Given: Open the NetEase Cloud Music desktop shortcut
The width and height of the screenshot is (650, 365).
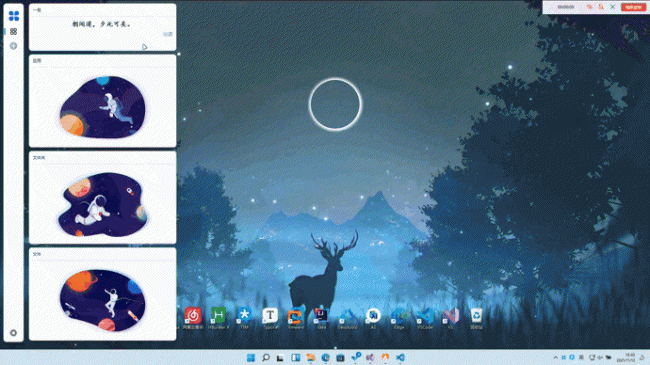Looking at the screenshot, I should [x=193, y=318].
